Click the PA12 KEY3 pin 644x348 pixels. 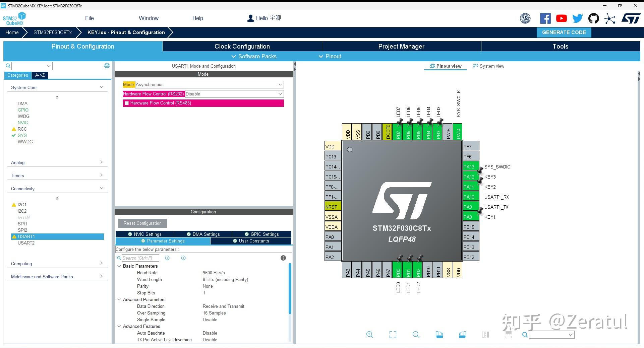(x=471, y=177)
